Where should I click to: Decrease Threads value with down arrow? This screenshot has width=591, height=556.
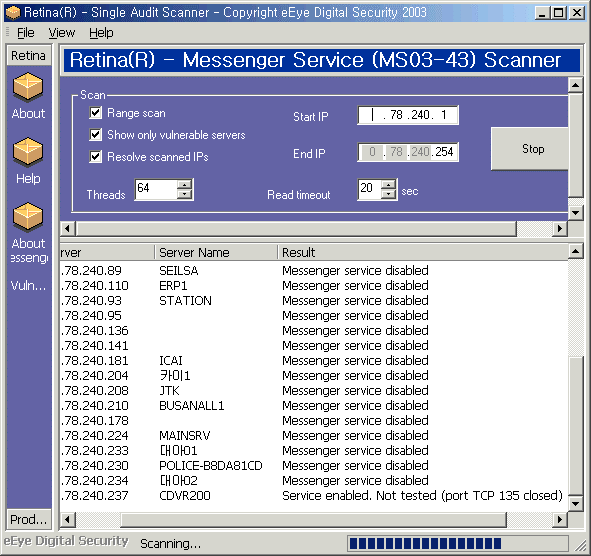click(184, 194)
